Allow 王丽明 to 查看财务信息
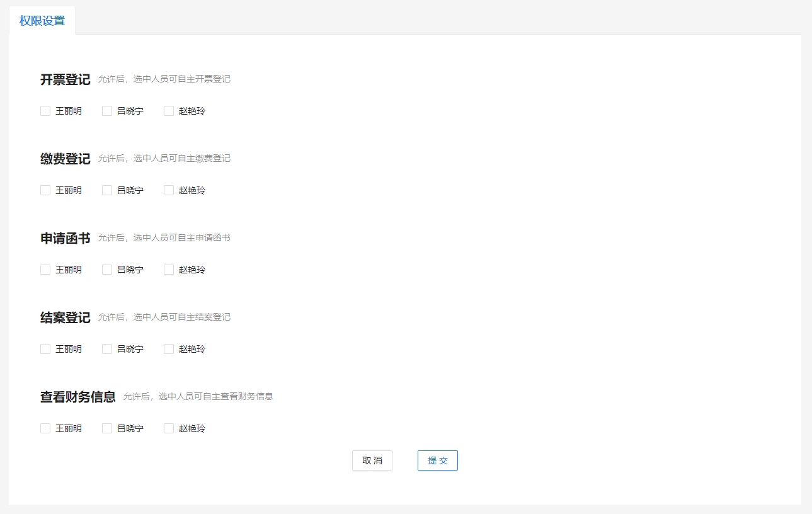The image size is (812, 514). click(x=45, y=428)
